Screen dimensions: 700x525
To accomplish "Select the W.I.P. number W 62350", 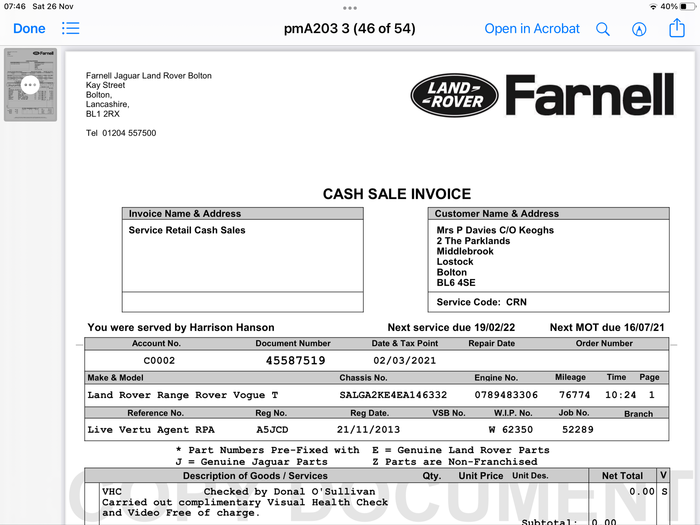I will click(x=511, y=429).
